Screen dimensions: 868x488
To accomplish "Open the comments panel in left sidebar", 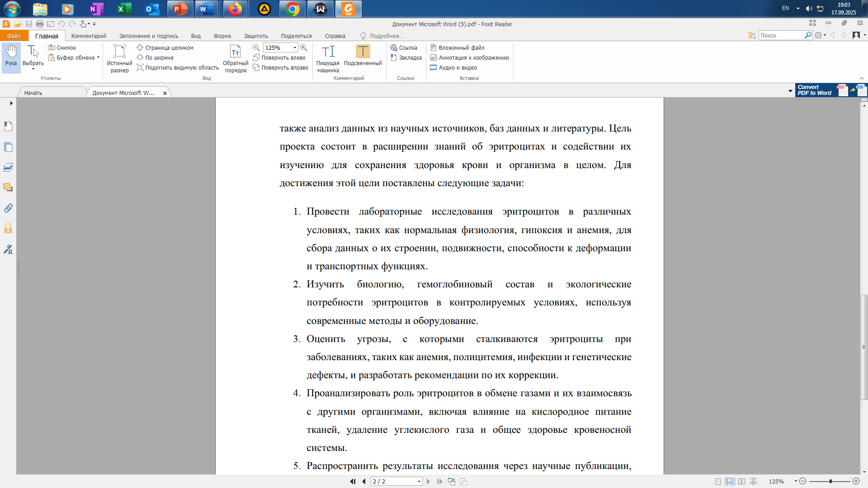I will click(8, 188).
